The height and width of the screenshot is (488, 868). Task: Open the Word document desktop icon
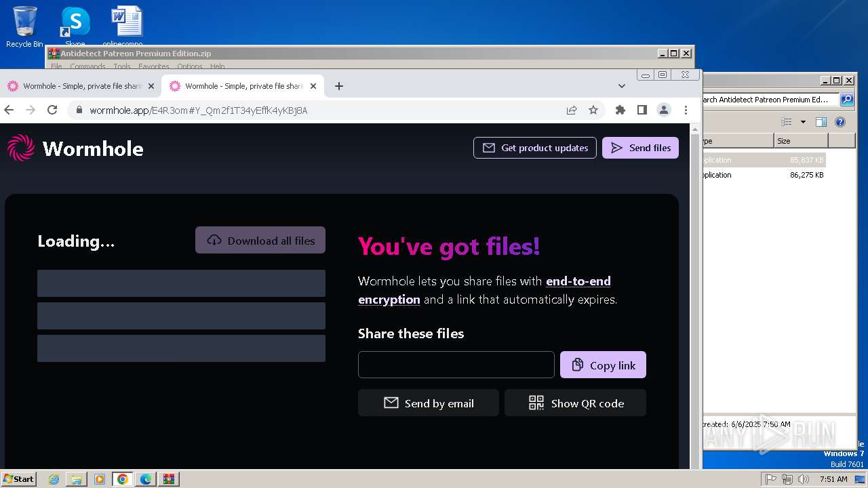pos(126,27)
